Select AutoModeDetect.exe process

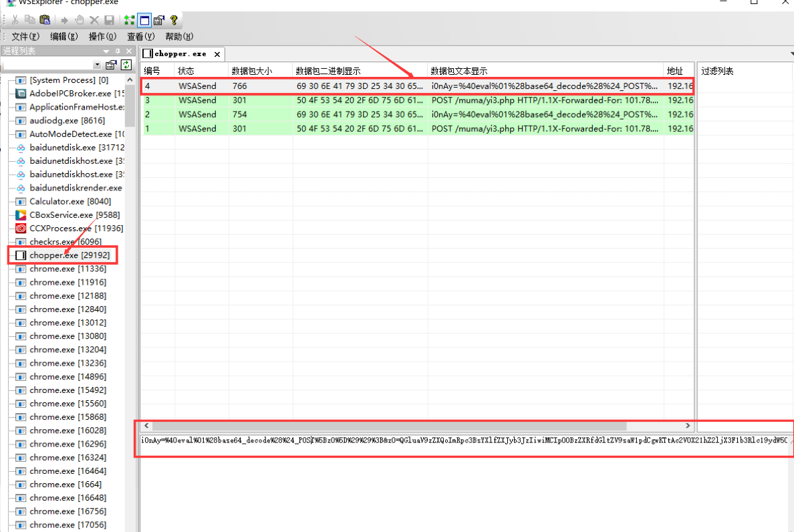(76, 134)
